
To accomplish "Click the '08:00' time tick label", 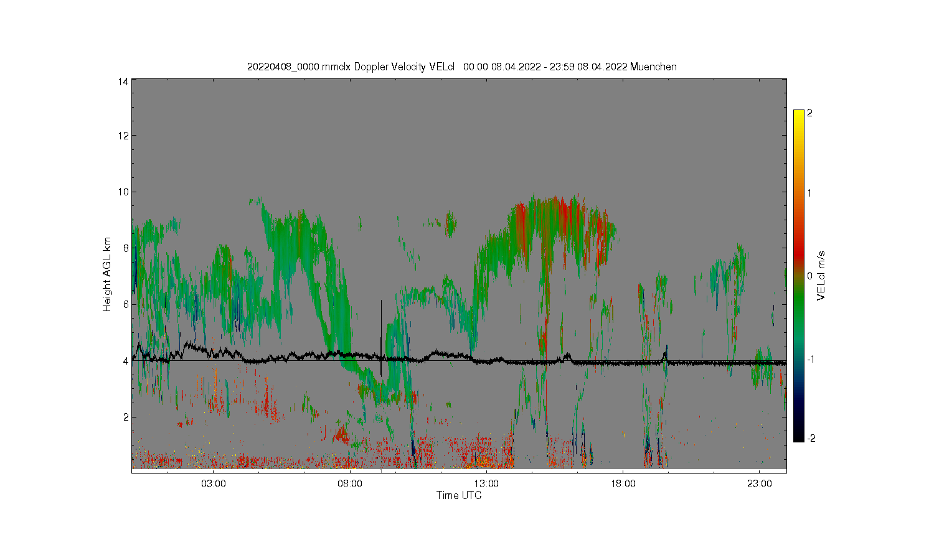I will (350, 484).
